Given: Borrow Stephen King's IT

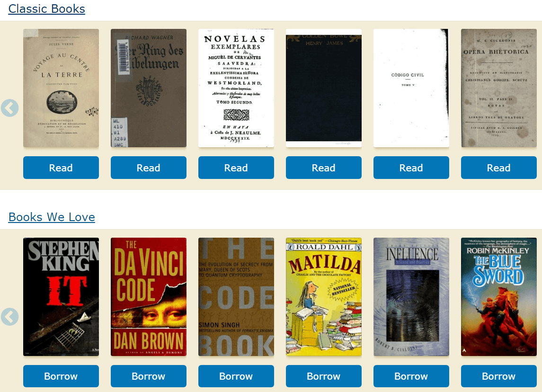Looking at the screenshot, I should 61,376.
